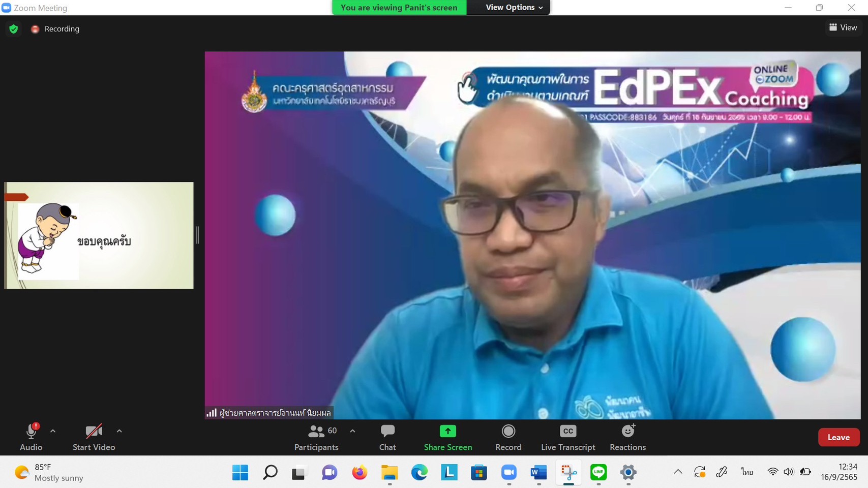Image resolution: width=868 pixels, height=488 pixels.
Task: Expand audio settings arrow next to Audio
Action: tap(53, 431)
